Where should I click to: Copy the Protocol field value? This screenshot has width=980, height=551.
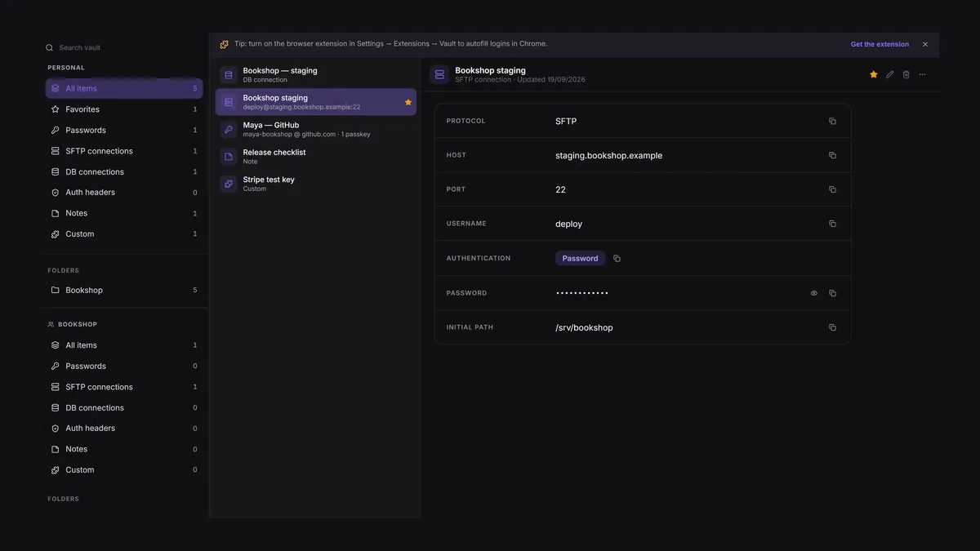[832, 121]
